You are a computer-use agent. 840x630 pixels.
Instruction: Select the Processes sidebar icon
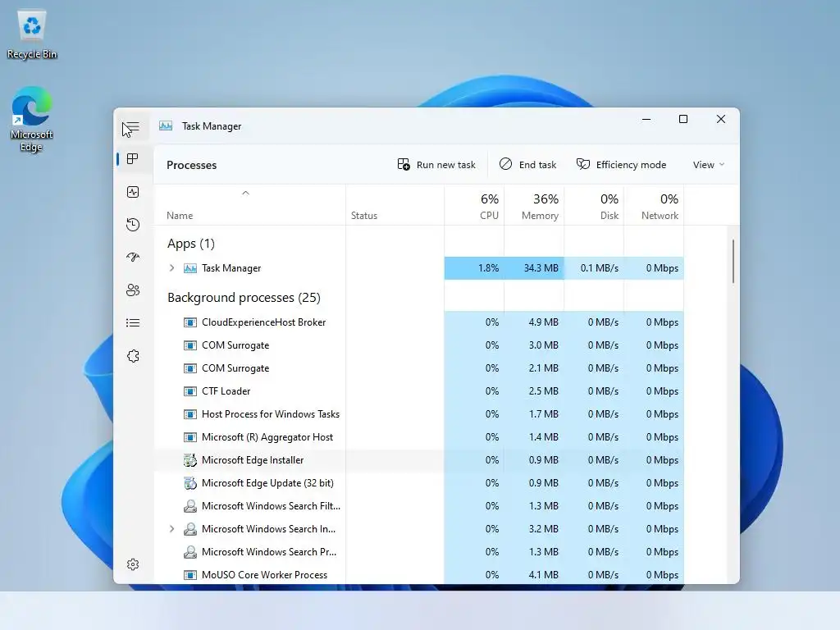click(133, 158)
